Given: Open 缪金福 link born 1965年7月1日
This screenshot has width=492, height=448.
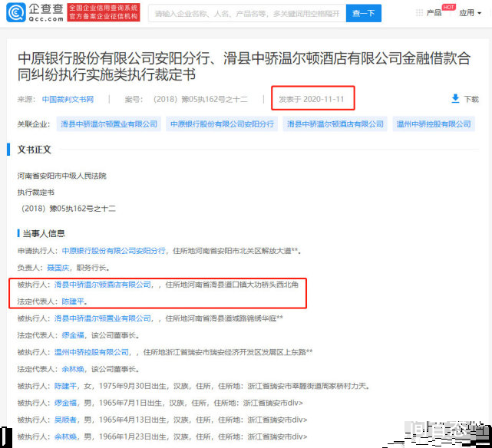Looking at the screenshot, I should point(65,403).
